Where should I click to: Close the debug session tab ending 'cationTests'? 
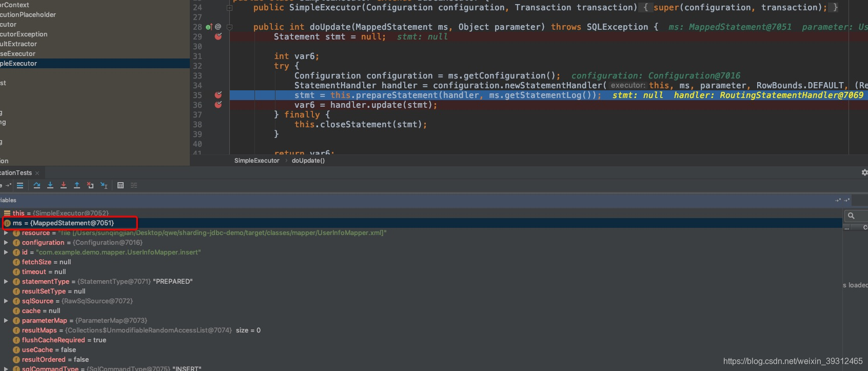tap(37, 173)
